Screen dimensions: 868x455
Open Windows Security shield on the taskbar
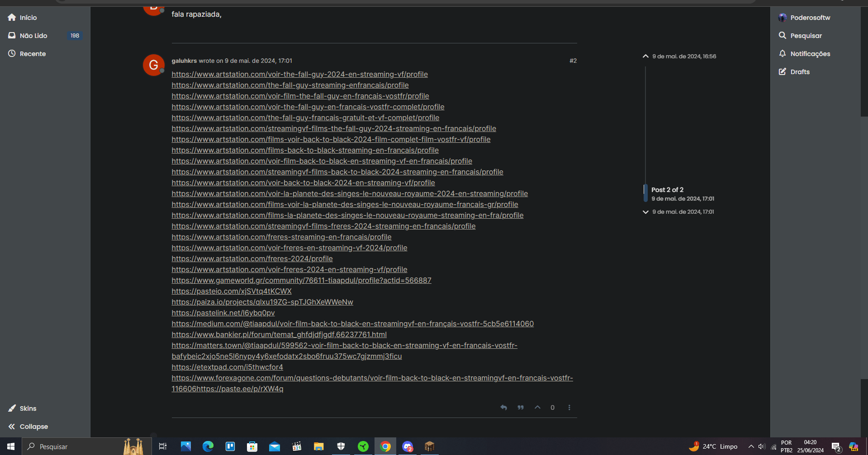pos(341,446)
